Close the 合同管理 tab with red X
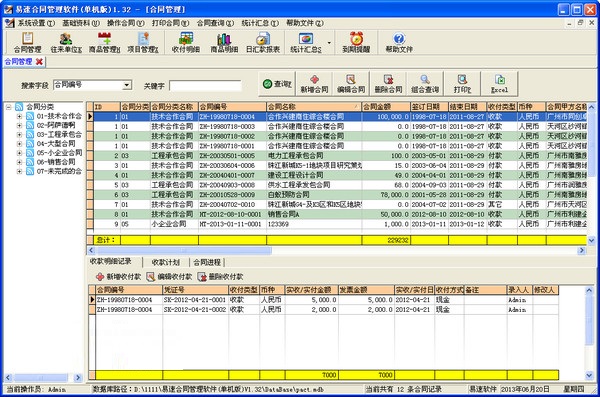This screenshot has height=397, width=600. (x=39, y=62)
